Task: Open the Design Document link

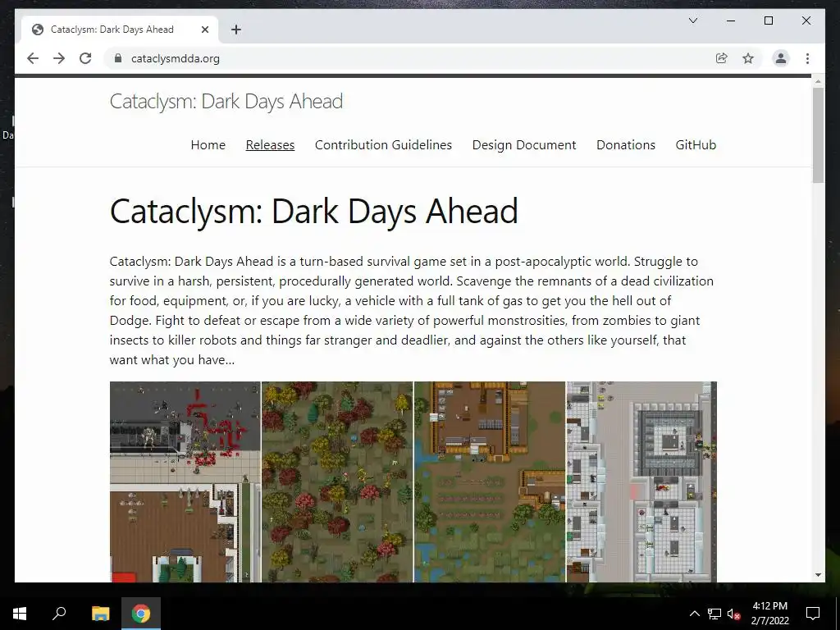Action: 524,144
